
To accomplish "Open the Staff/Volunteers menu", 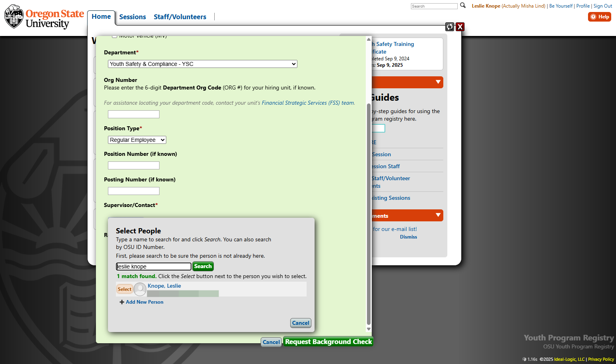I will click(x=180, y=17).
